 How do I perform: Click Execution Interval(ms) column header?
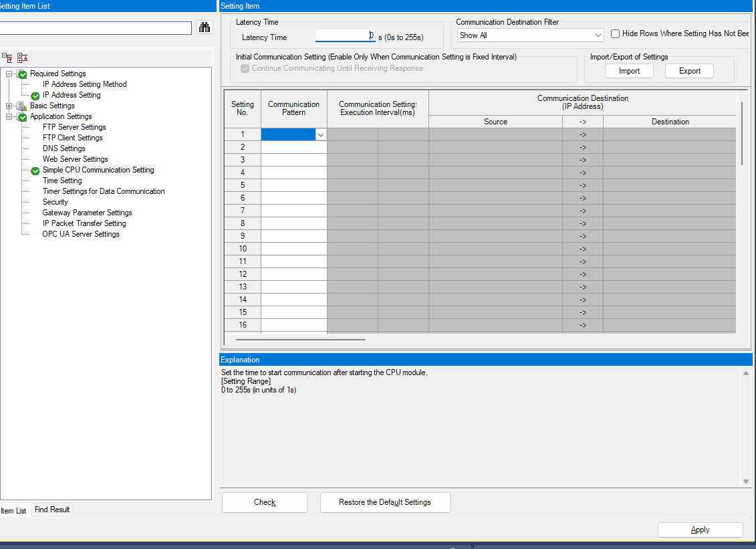(378, 108)
